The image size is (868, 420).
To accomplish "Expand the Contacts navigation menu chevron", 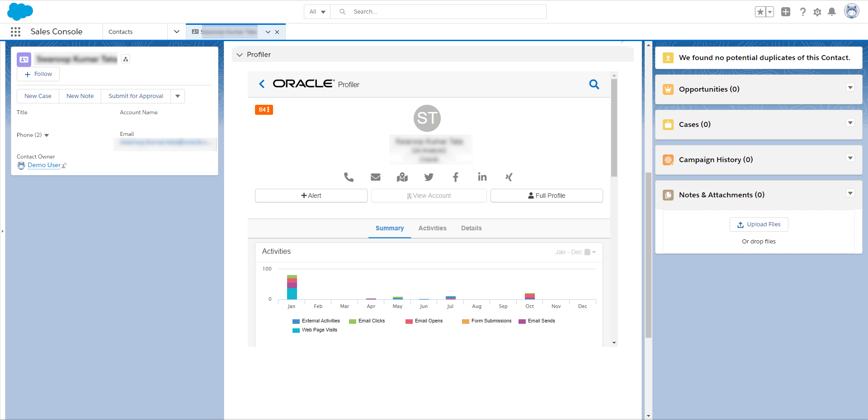I will click(x=177, y=32).
